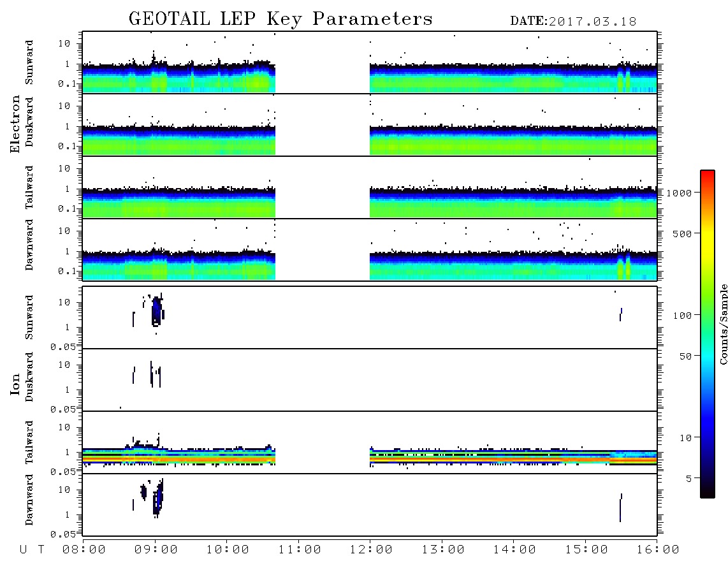Click the 12:00 time axis label
Screen dimensions: 728x561
point(371,550)
